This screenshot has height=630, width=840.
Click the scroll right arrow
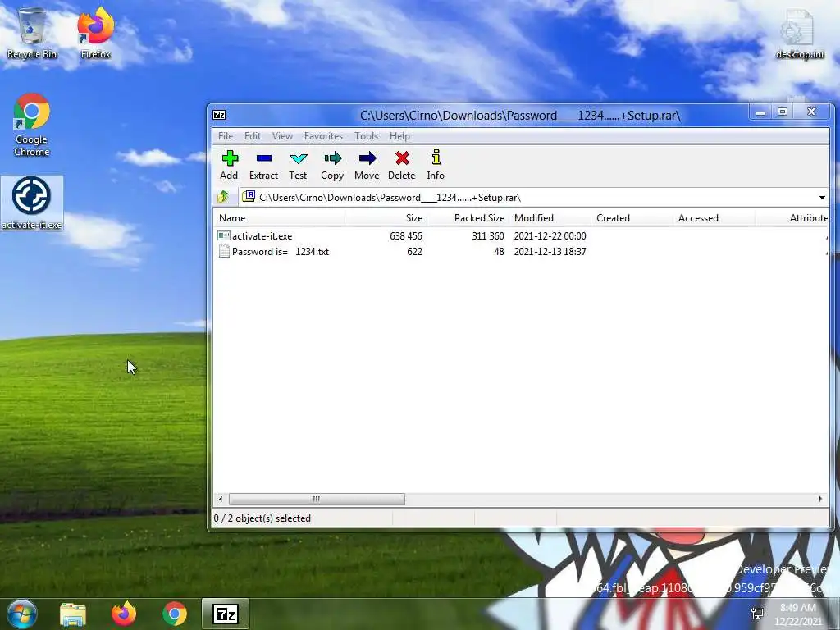pyautogui.click(x=820, y=500)
